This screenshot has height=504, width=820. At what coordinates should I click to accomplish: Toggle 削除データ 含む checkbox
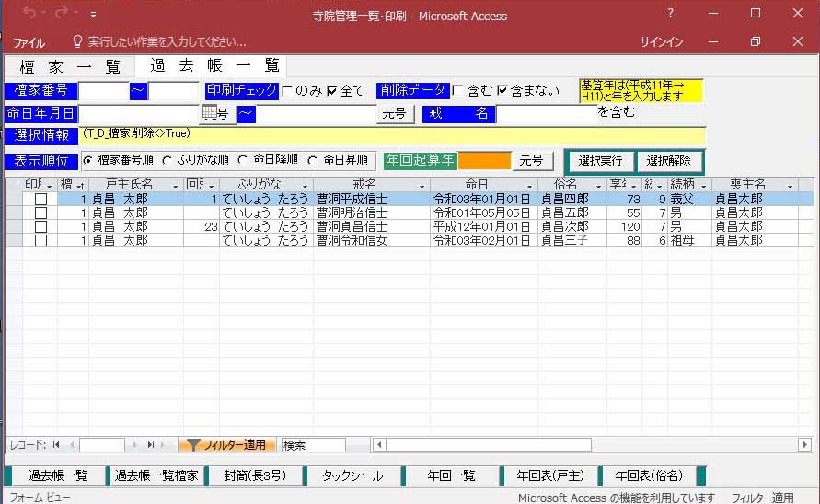(456, 90)
